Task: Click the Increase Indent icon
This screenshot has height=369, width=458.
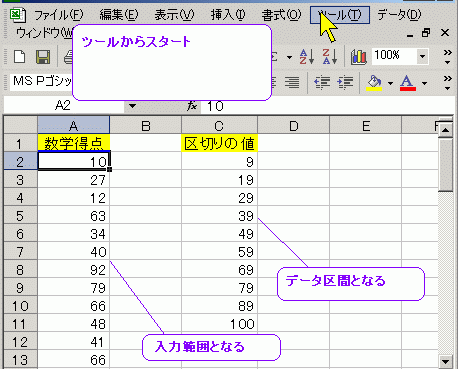Action: pos(345,82)
